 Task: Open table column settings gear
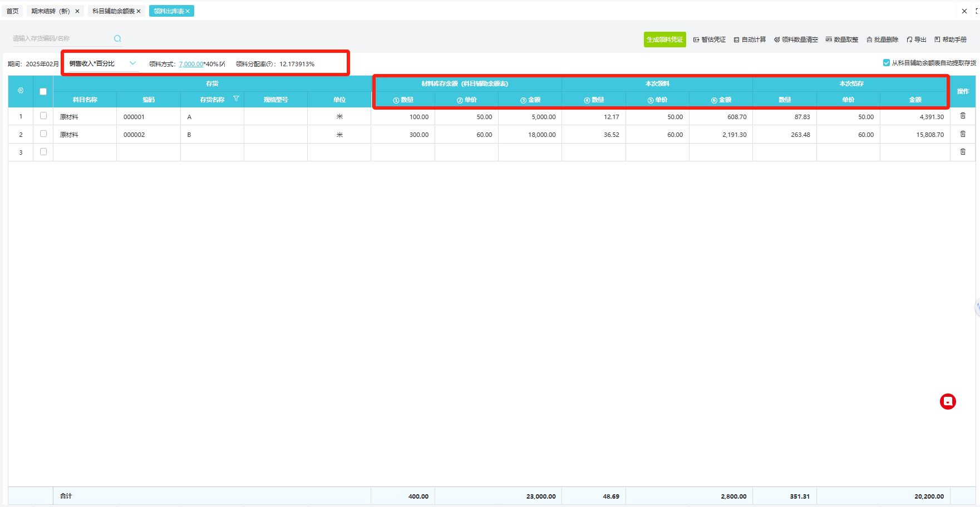(x=21, y=91)
